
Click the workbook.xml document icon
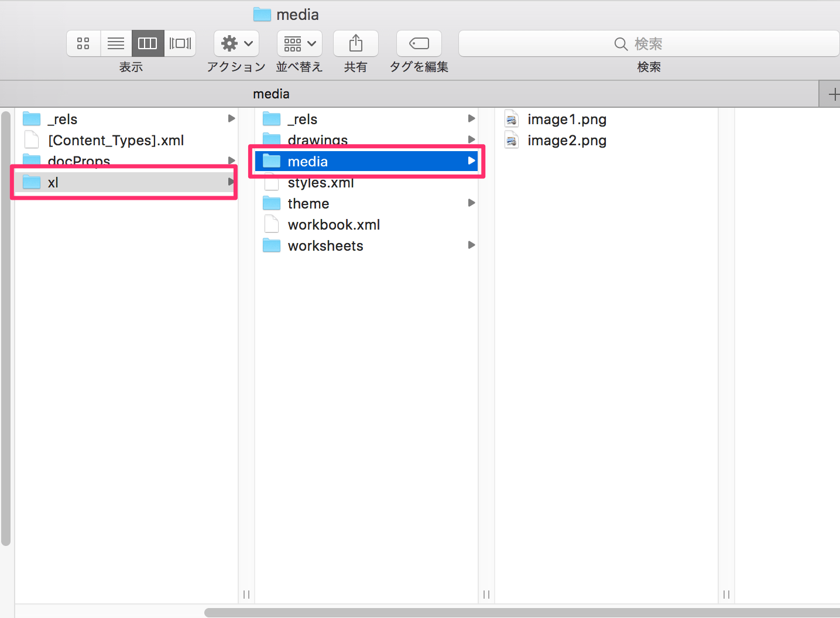click(272, 224)
